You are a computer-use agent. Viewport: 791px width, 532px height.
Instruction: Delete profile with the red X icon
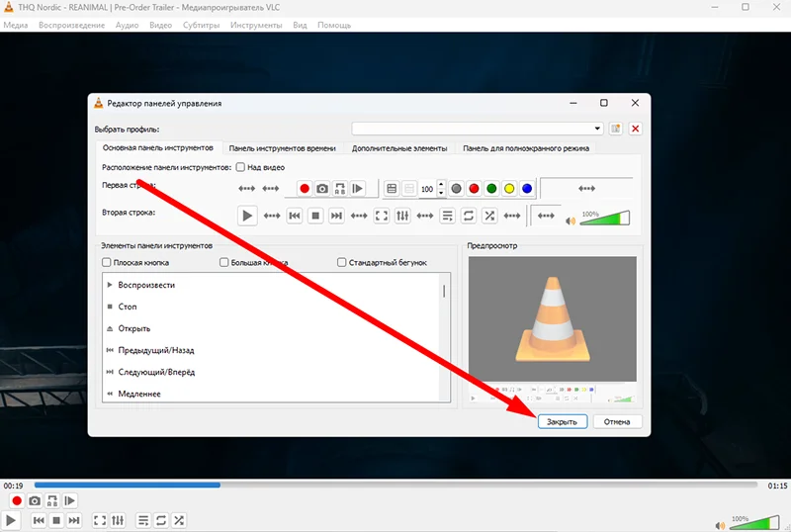pyautogui.click(x=635, y=129)
